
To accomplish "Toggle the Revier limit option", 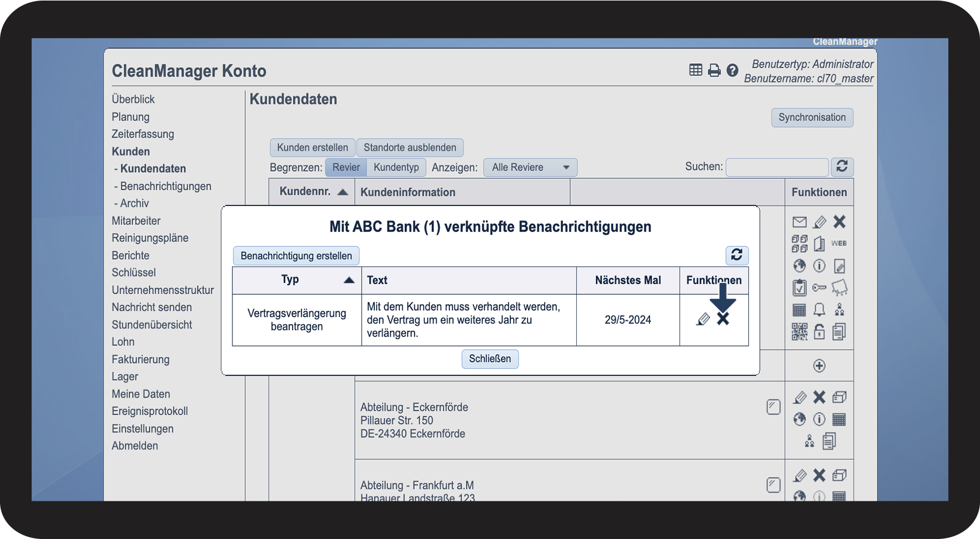I will coord(346,168).
